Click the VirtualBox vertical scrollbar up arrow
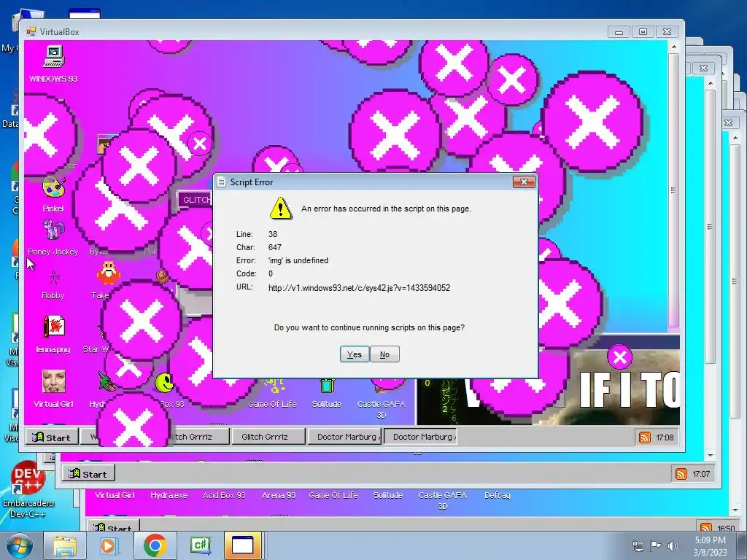The image size is (747, 560). (673, 47)
